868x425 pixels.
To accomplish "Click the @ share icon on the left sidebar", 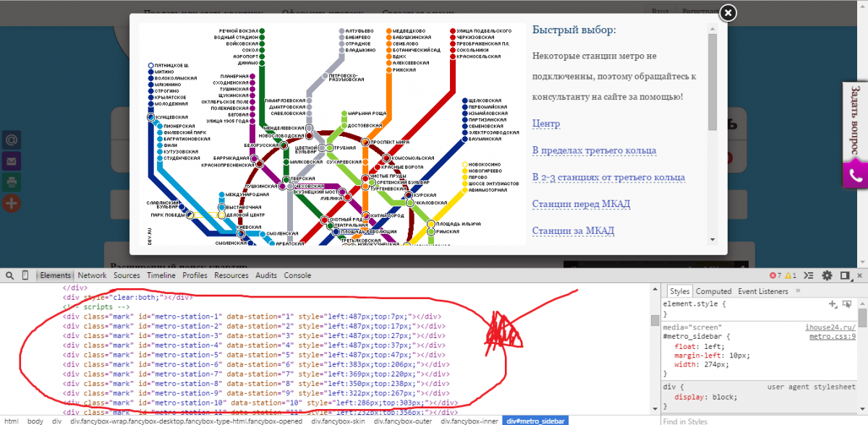I will point(12,140).
